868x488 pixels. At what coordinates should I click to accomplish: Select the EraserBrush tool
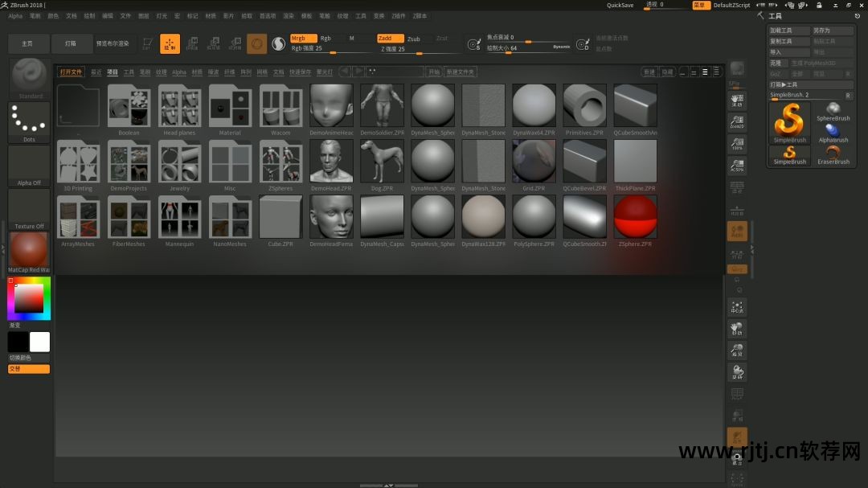[833, 155]
